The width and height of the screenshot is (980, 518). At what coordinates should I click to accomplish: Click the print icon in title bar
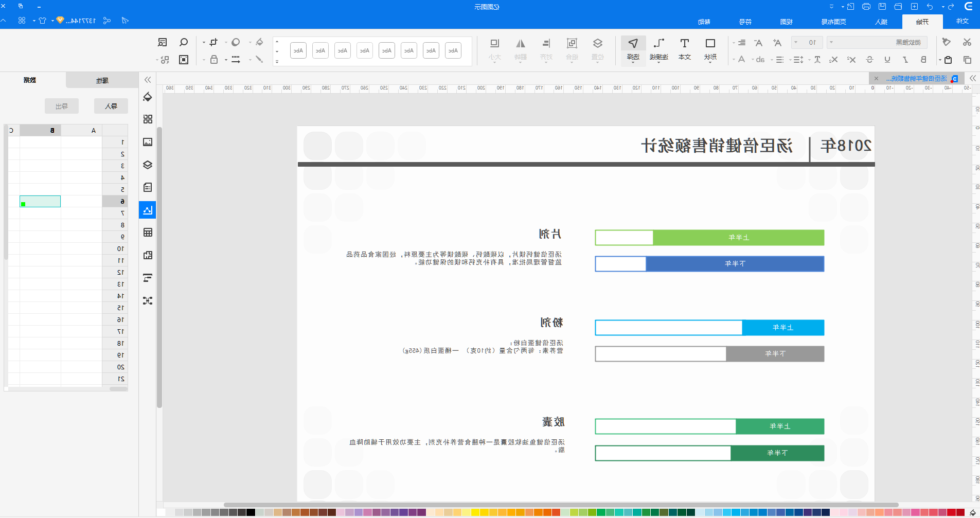click(866, 7)
